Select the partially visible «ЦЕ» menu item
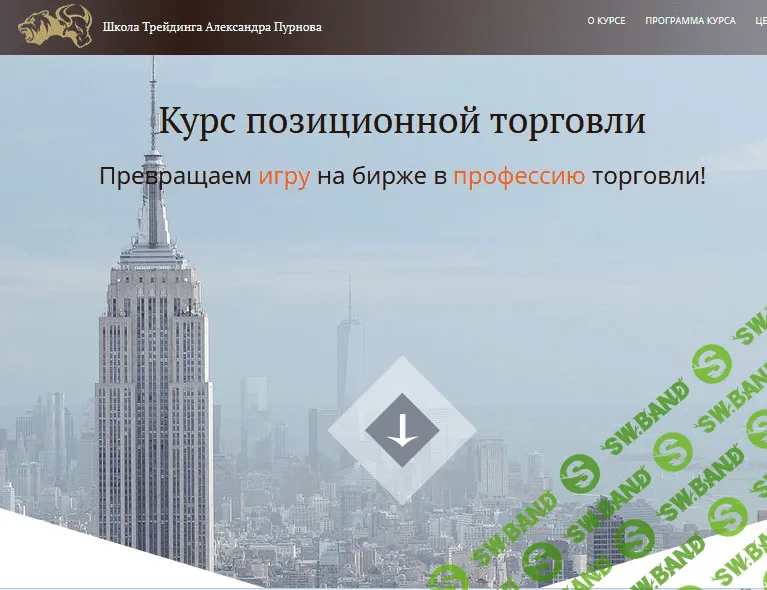 point(760,21)
